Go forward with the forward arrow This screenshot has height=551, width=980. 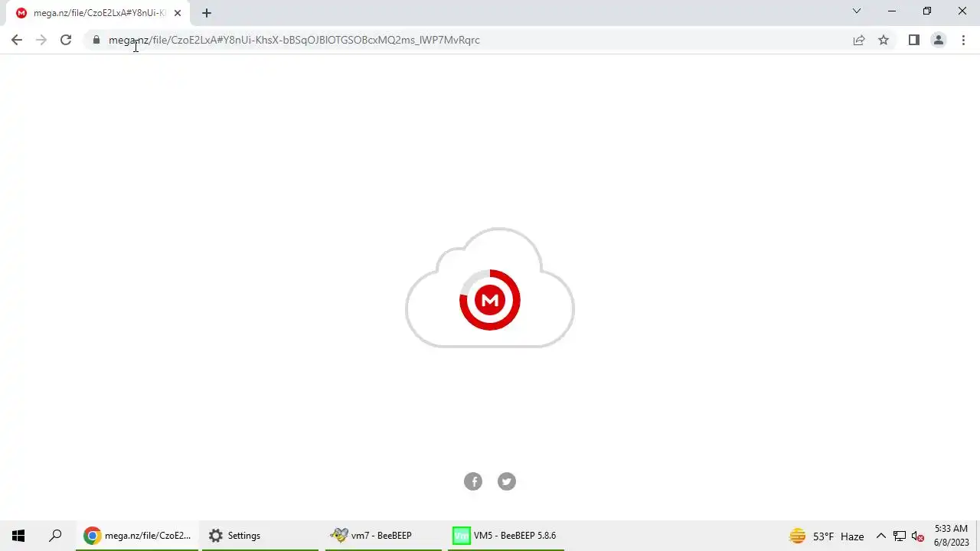[41, 40]
